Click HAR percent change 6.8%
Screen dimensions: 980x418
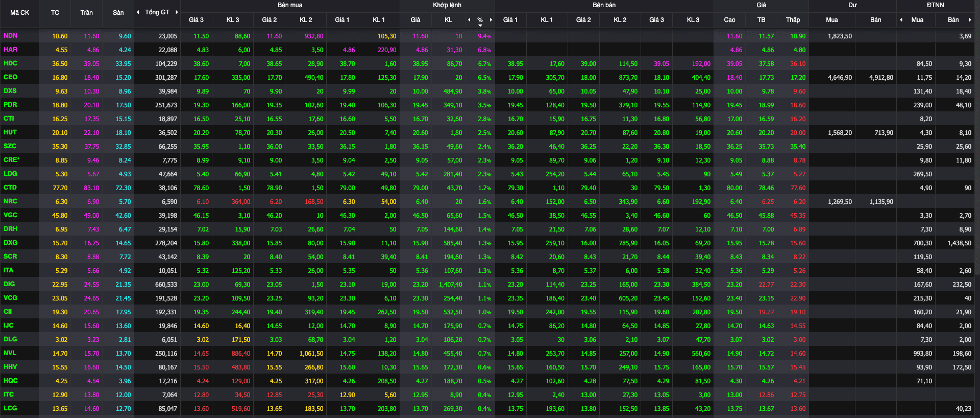484,50
